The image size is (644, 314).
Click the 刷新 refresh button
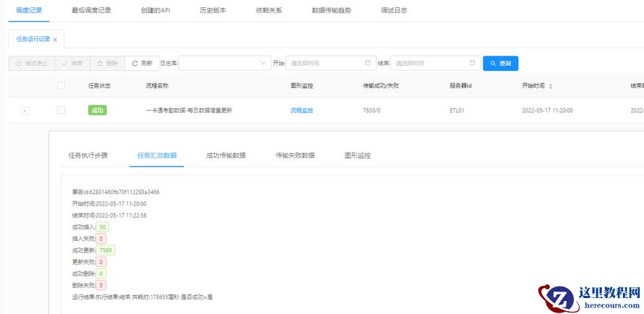142,64
